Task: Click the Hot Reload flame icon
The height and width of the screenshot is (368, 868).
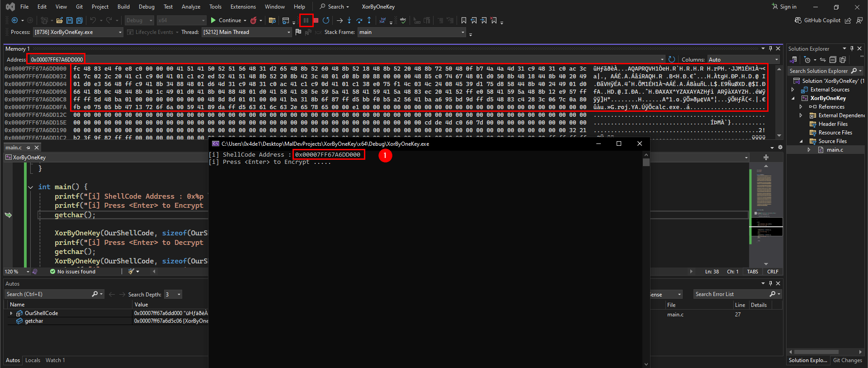Action: click(x=254, y=20)
